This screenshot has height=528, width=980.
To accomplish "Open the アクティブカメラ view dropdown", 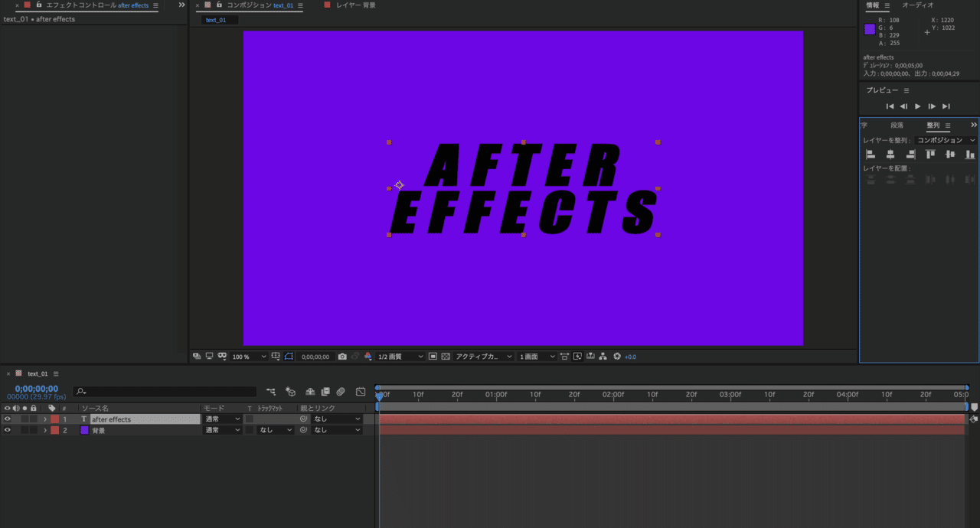I will pyautogui.click(x=482, y=357).
